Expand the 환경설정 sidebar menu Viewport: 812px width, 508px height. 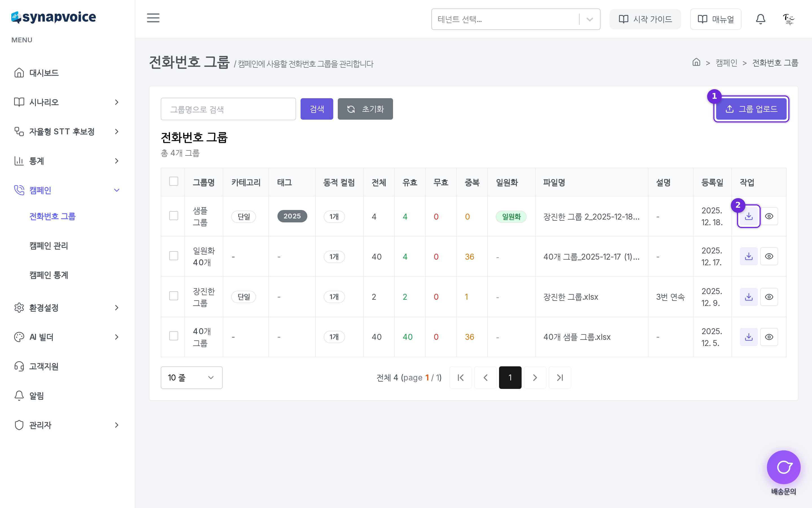(67, 308)
